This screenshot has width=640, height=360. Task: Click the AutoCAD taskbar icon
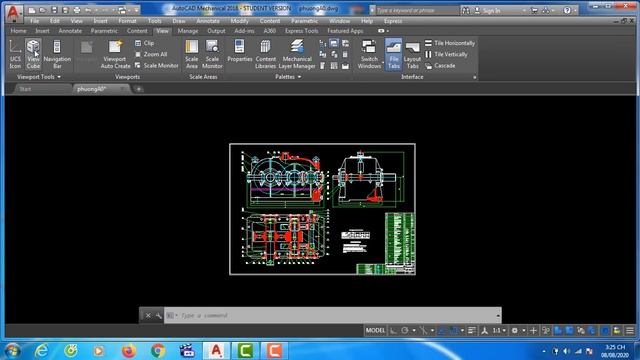tap(216, 350)
